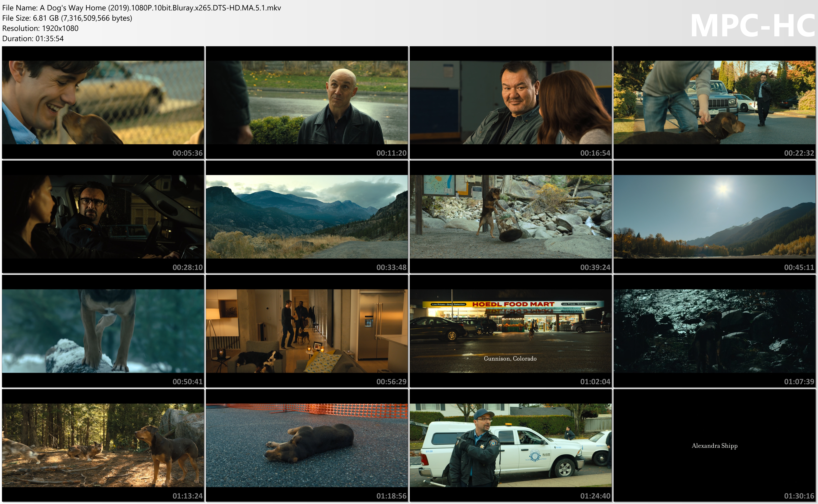The height and width of the screenshot is (504, 818).
Task: Select the bald man thumbnail at 00:11:20
Action: tap(307, 102)
